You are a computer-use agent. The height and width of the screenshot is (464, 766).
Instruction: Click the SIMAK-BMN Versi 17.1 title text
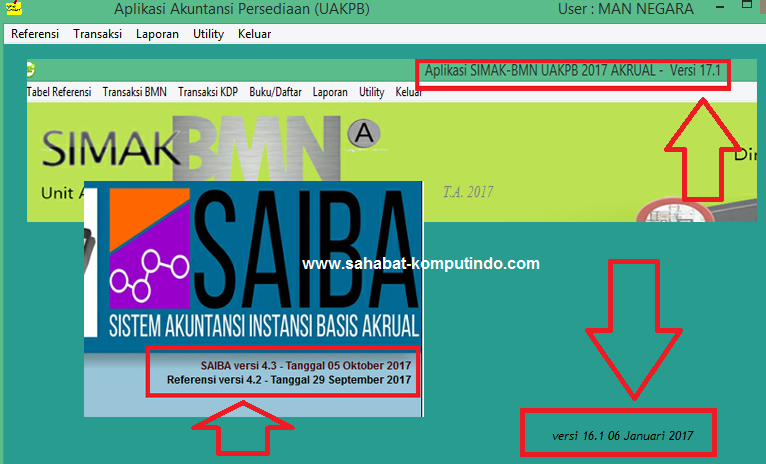pos(573,70)
